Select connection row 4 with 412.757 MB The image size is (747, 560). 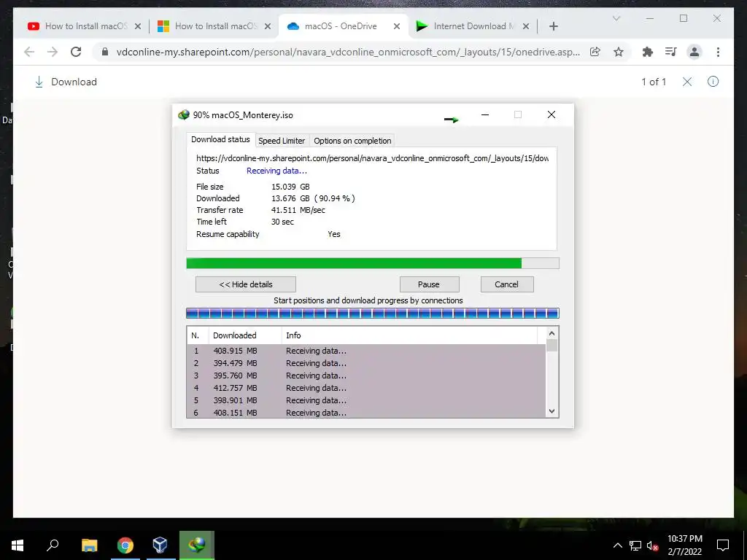366,388
